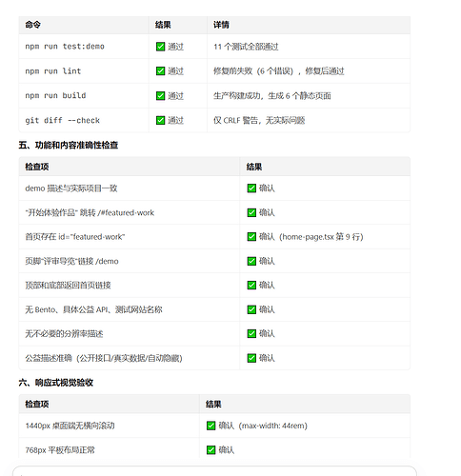Click the detail 仅 CRLF 警告, 无实际问题

click(259, 120)
